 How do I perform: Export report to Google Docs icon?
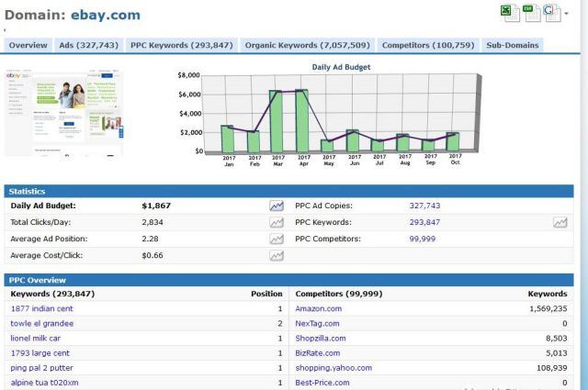coord(552,13)
